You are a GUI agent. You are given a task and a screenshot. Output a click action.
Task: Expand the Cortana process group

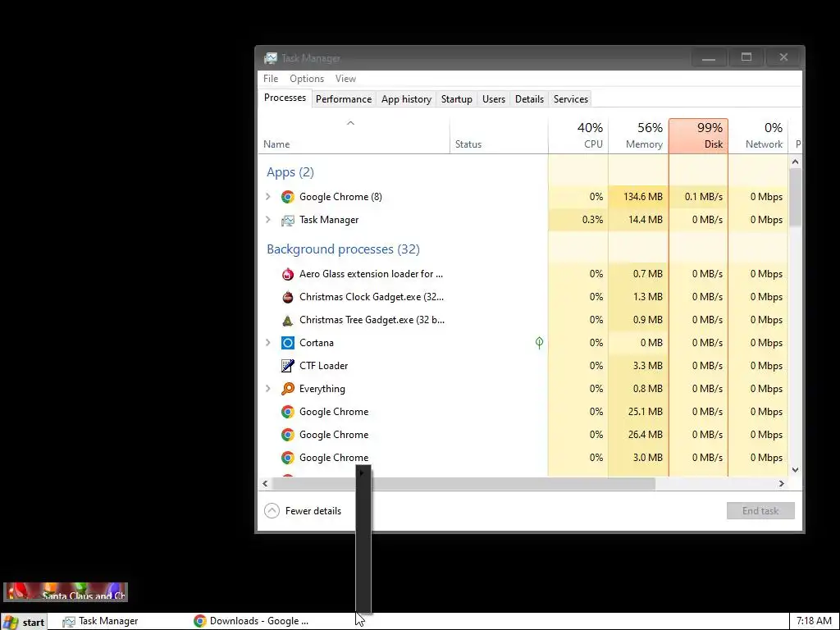pos(268,343)
